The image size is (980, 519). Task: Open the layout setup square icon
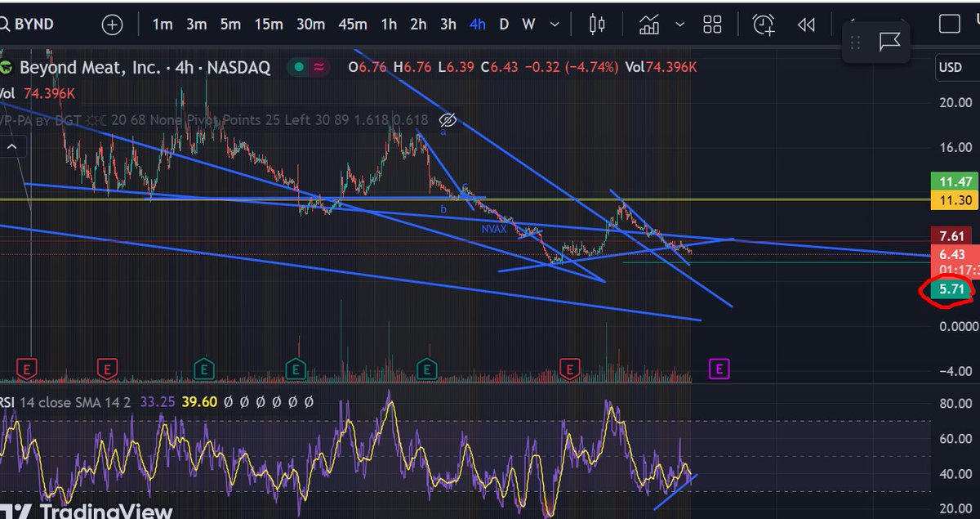949,25
